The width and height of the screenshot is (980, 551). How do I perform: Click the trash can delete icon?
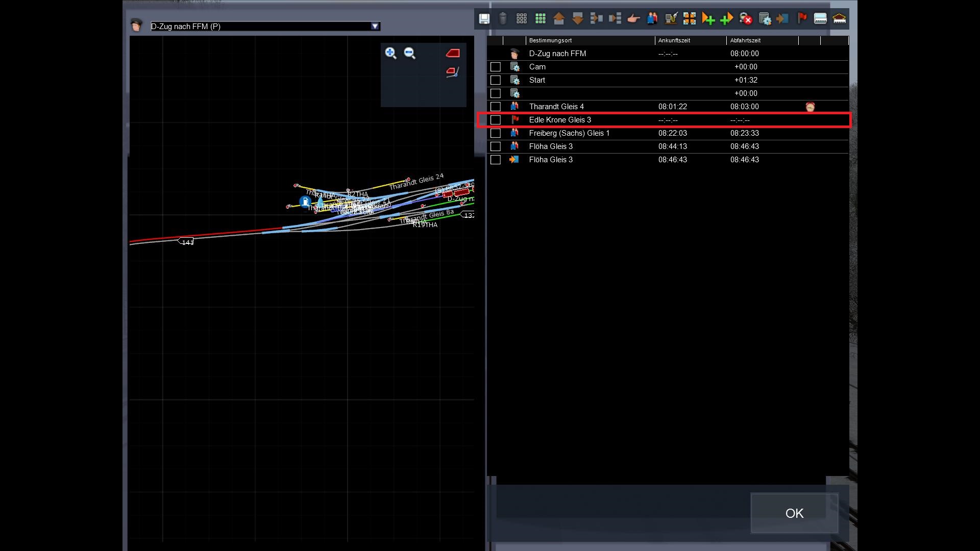pyautogui.click(x=503, y=19)
